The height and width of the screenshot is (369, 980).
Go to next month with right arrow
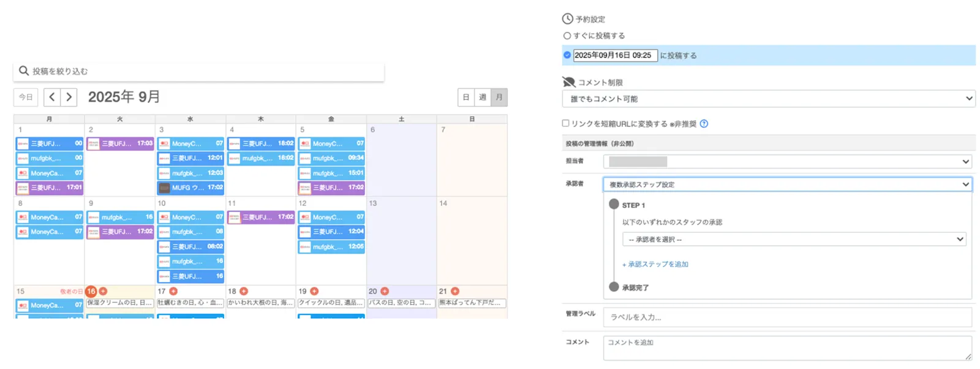tap(69, 97)
